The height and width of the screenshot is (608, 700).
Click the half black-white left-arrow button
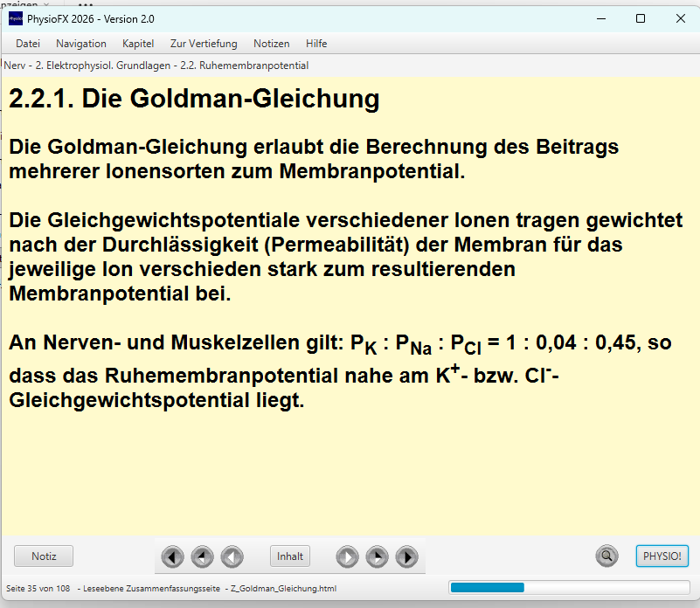pos(202,556)
